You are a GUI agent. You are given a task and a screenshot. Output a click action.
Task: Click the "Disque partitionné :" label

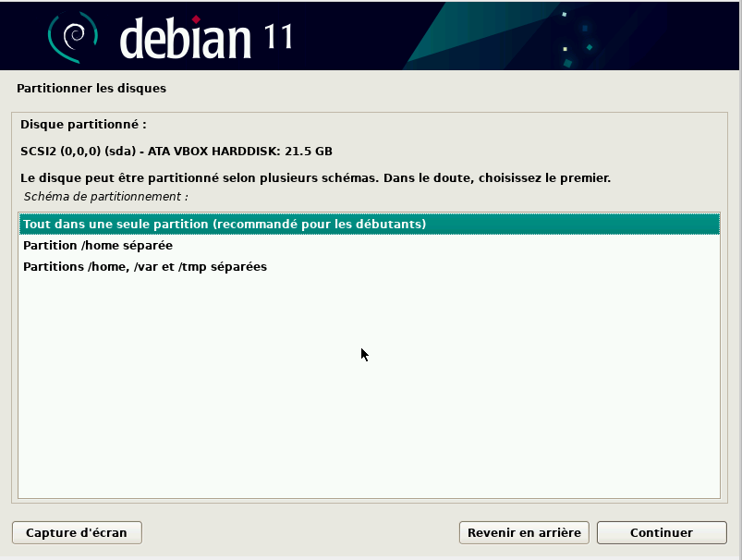tap(83, 124)
